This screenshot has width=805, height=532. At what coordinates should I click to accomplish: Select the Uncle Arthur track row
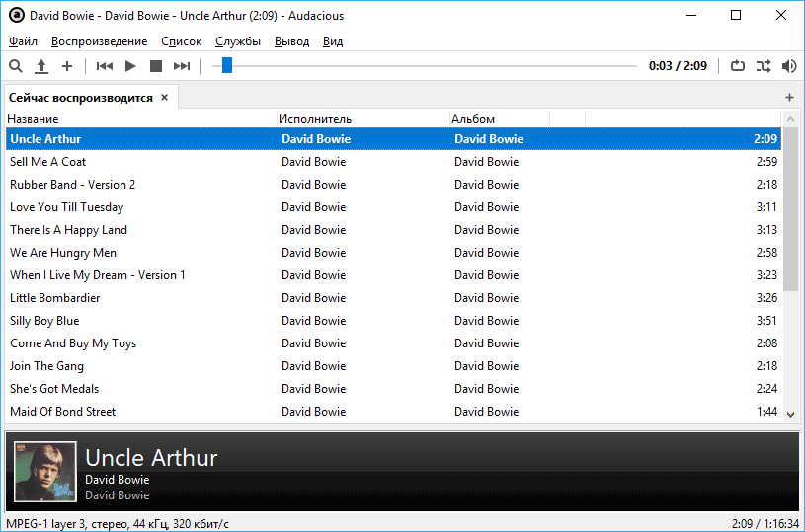click(393, 139)
